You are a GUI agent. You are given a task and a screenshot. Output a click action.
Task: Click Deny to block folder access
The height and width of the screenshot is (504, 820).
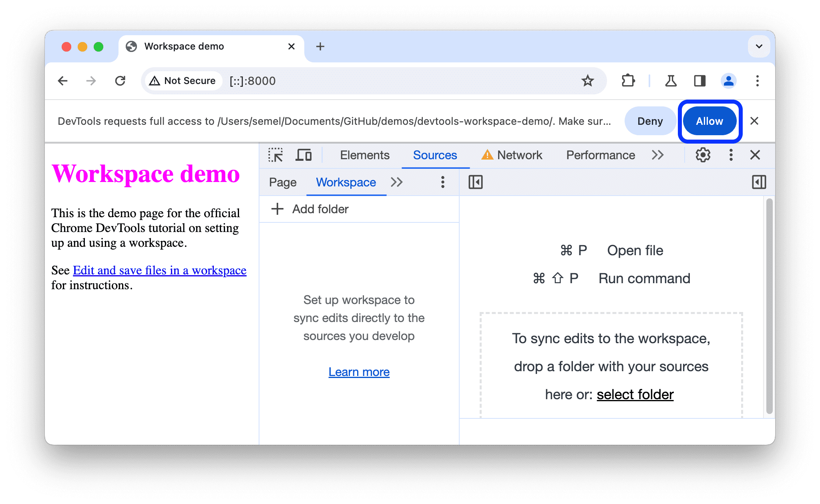pyautogui.click(x=649, y=121)
